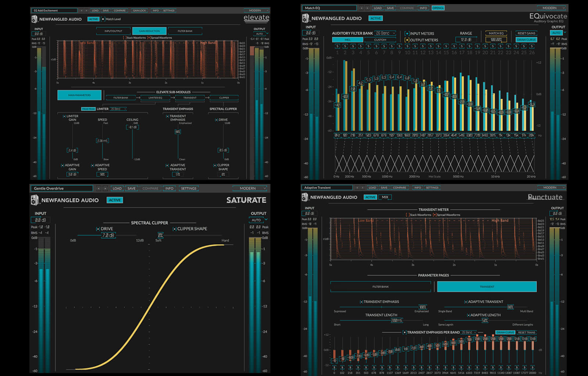Click Transient Length 200ms slider in Punctuate
This screenshot has height=376, width=588.
click(397, 320)
